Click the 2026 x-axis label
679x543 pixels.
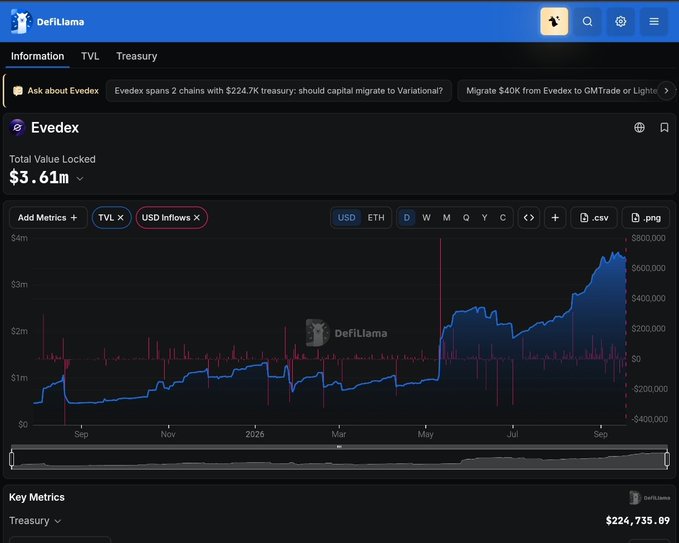pyautogui.click(x=255, y=434)
